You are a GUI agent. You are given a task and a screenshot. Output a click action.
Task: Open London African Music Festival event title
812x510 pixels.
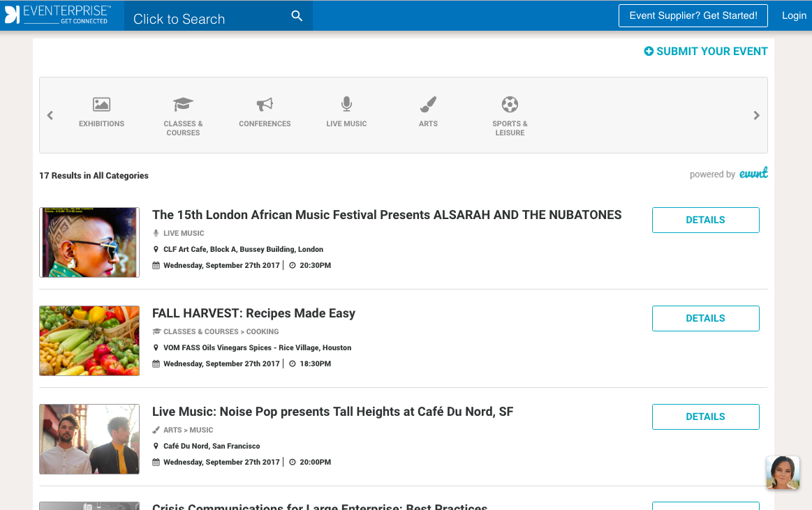(x=387, y=215)
